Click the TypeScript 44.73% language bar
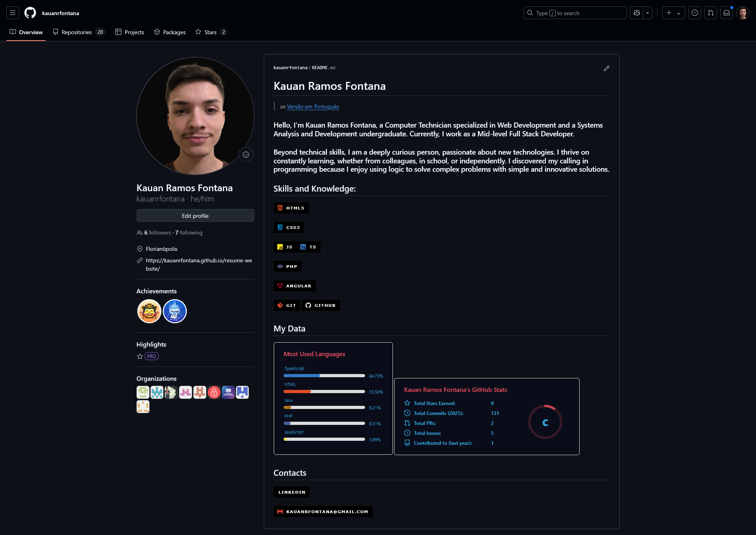Viewport: 756px width, 535px height. 324,376
